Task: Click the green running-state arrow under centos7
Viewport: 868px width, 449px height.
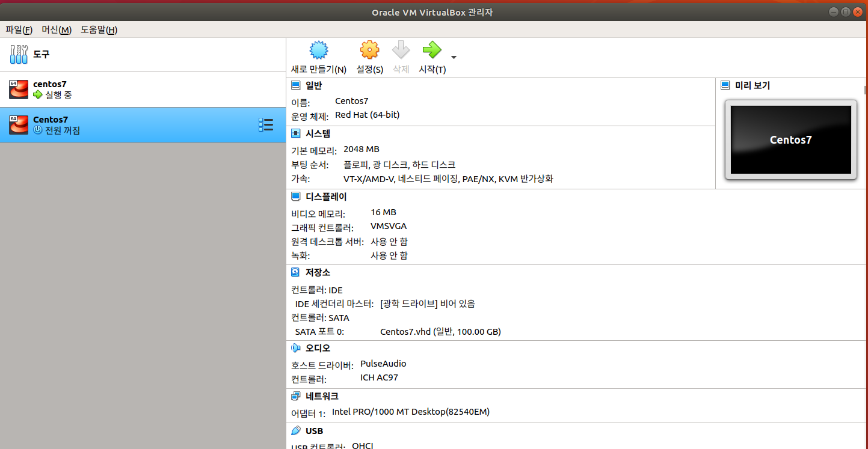Action: pyautogui.click(x=38, y=95)
